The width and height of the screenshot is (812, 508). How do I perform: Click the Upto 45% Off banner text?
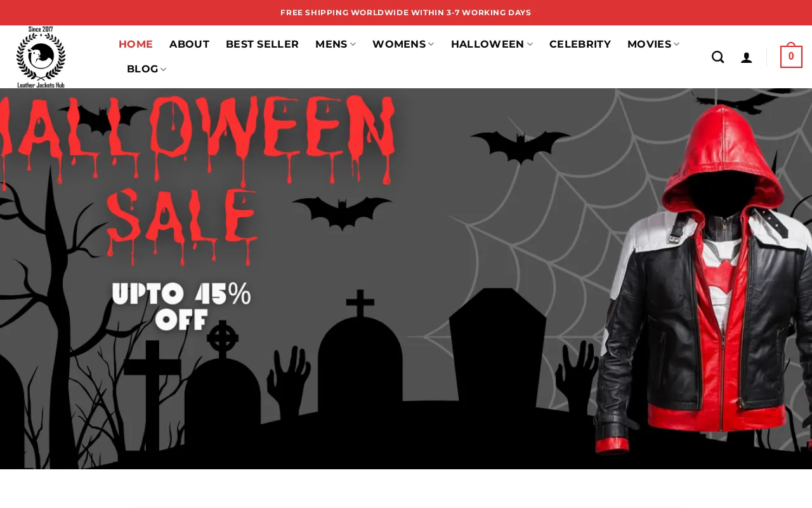coord(181,306)
